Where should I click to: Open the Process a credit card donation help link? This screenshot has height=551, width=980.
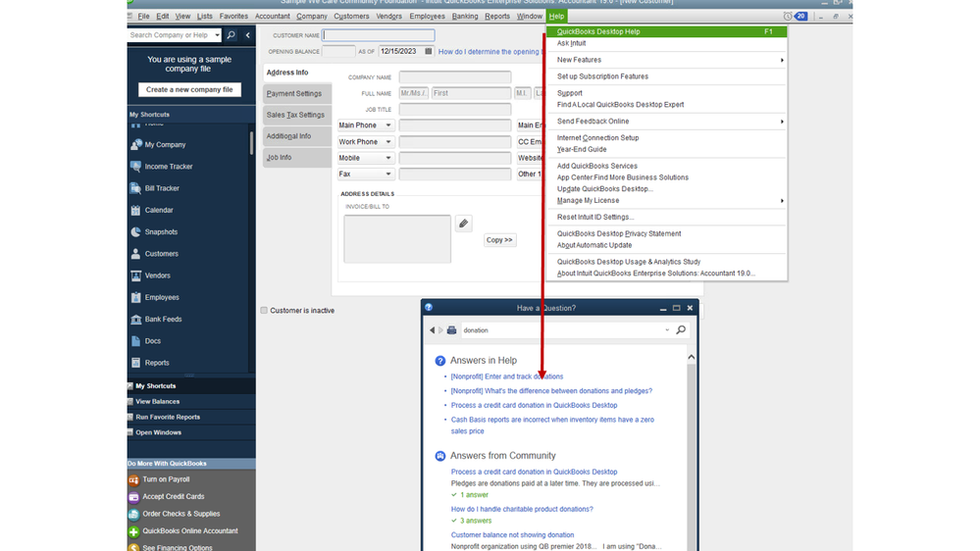click(534, 406)
